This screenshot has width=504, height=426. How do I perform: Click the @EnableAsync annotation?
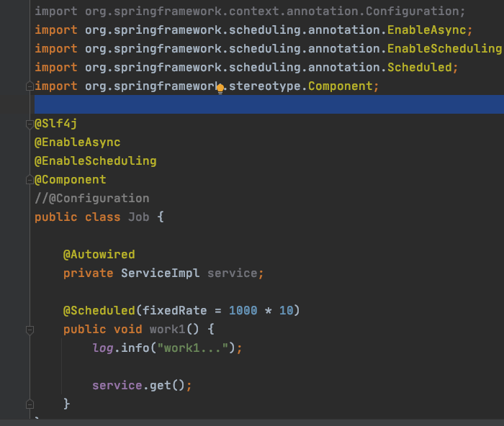pyautogui.click(x=78, y=142)
